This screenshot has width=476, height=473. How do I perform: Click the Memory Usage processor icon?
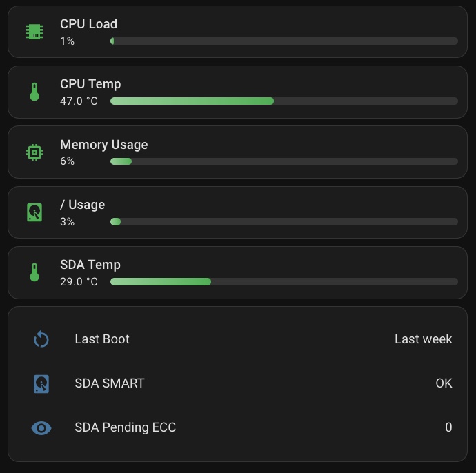pos(34,152)
